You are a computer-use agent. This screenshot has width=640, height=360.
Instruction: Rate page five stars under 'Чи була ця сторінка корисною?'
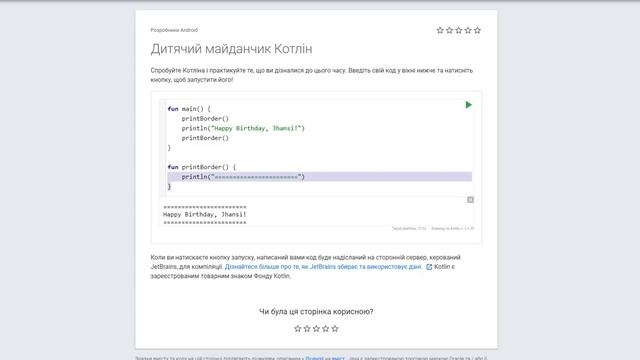click(x=335, y=329)
